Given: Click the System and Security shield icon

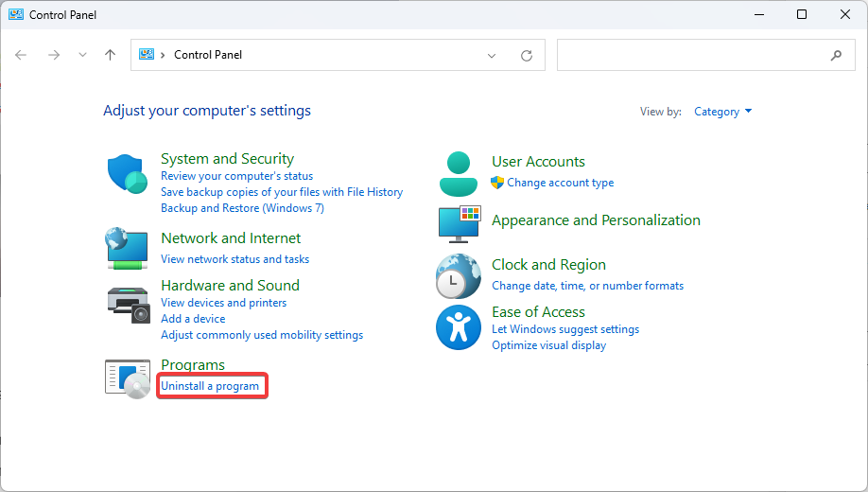Looking at the screenshot, I should [128, 173].
